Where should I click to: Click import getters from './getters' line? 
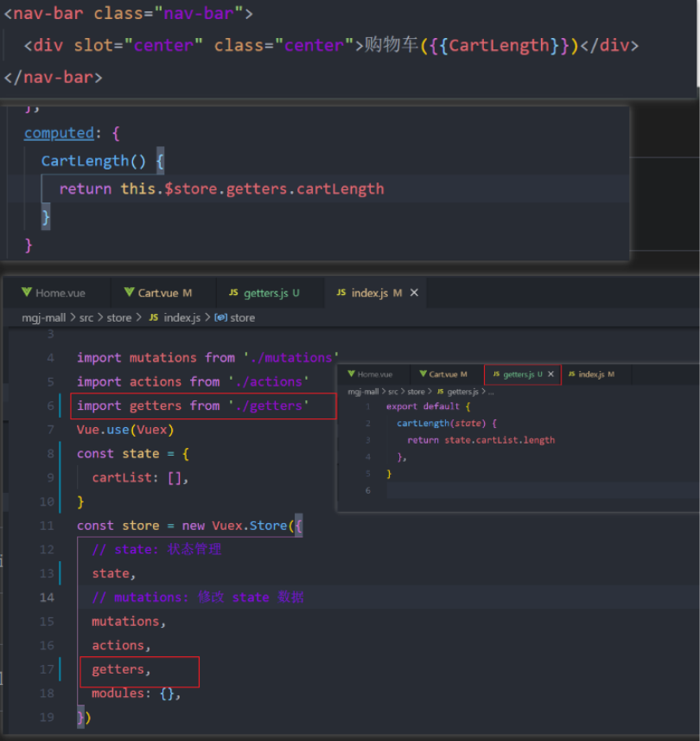(193, 406)
